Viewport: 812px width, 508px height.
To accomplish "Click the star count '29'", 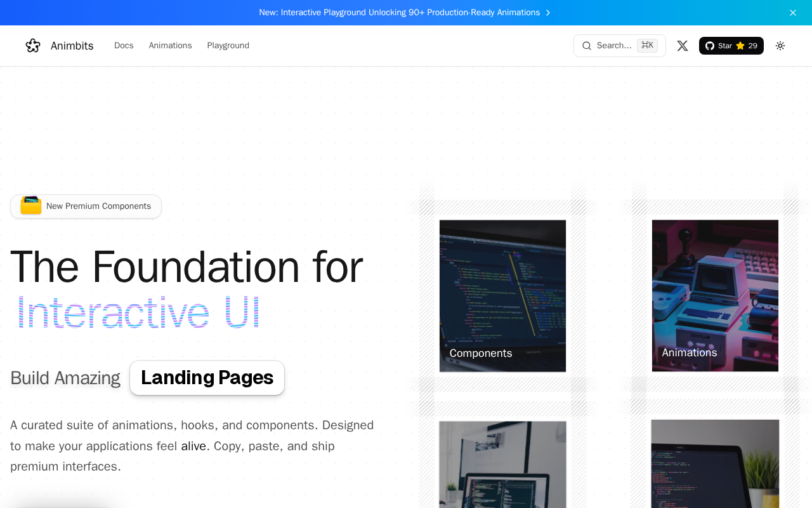I will pos(753,46).
